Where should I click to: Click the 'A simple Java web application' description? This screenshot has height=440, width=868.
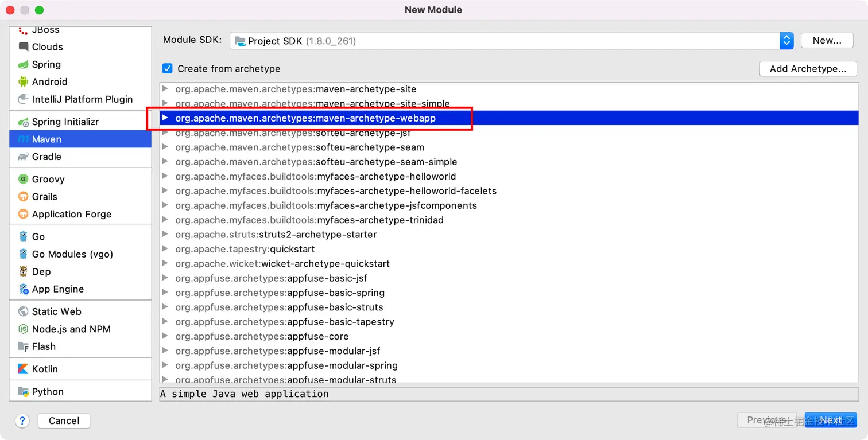(x=245, y=394)
